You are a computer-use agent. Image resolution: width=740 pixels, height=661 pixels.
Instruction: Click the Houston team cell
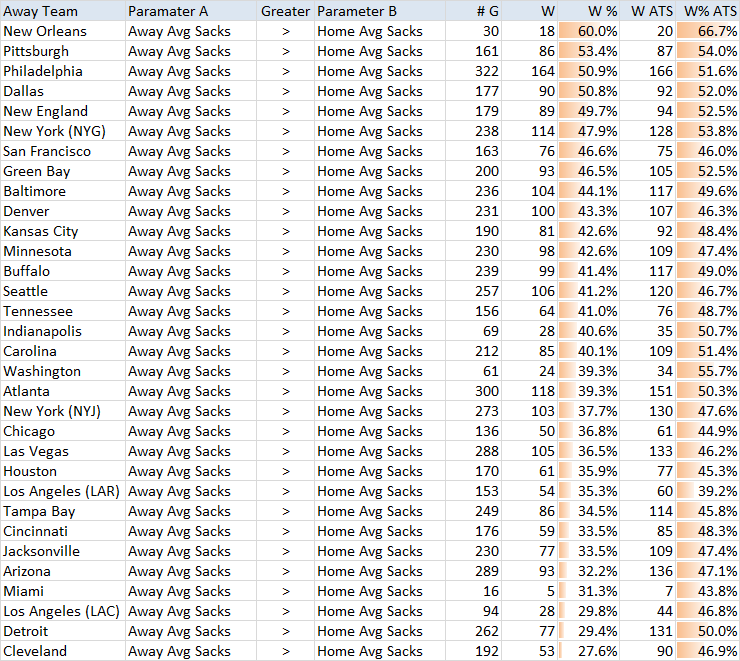click(62, 471)
